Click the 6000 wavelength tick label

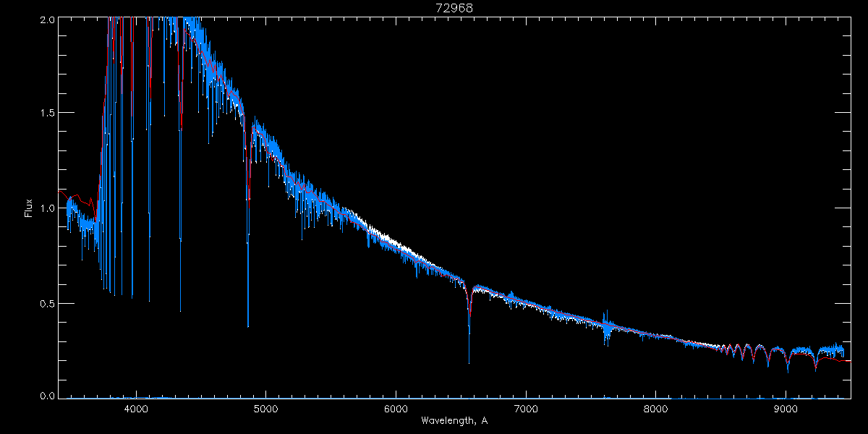tap(396, 408)
